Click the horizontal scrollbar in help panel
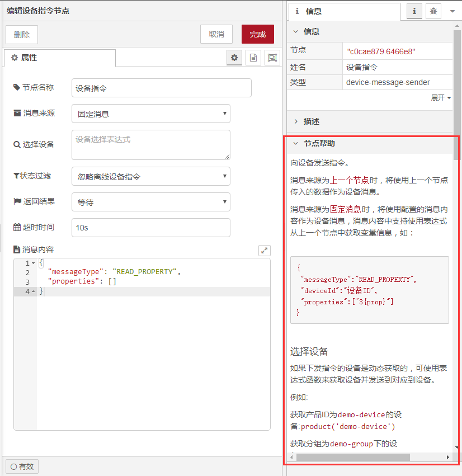 (352, 458)
